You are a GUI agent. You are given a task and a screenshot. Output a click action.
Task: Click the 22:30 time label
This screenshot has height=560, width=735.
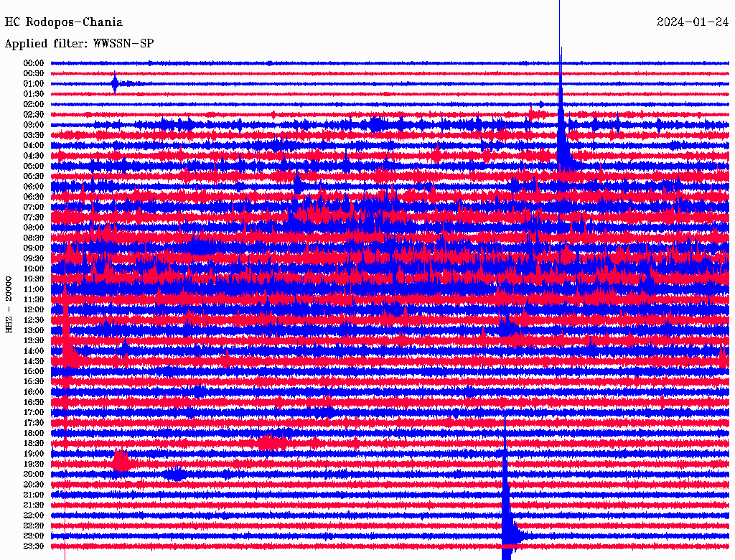coord(34,526)
